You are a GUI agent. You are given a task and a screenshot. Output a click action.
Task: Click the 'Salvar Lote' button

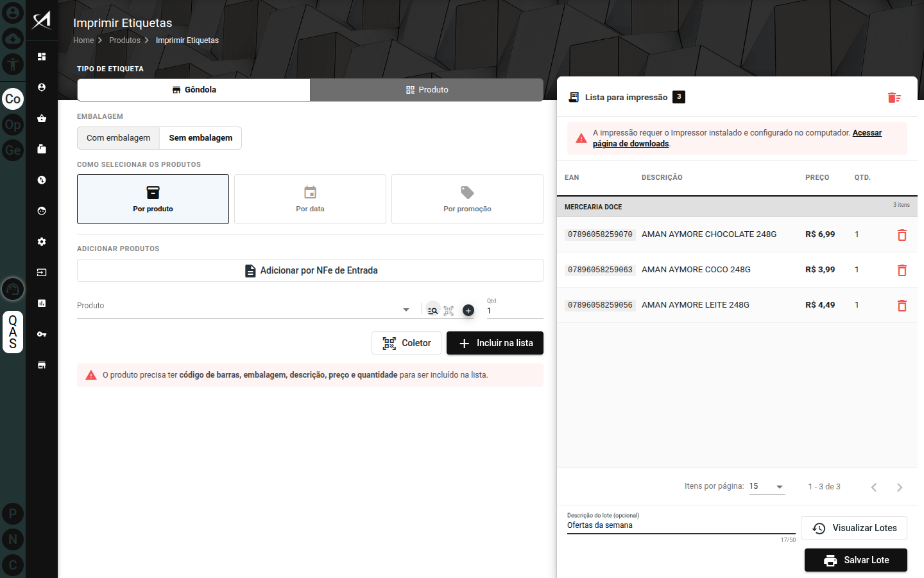coord(856,560)
